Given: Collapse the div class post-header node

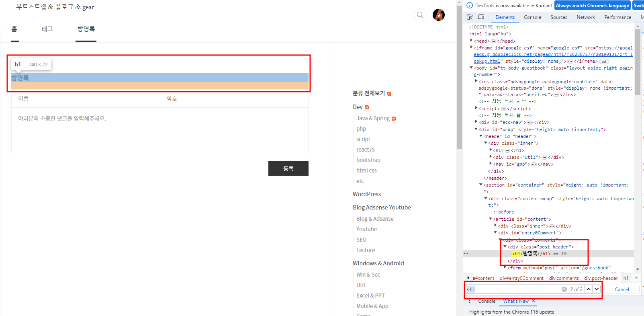Looking at the screenshot, I should tap(505, 246).
